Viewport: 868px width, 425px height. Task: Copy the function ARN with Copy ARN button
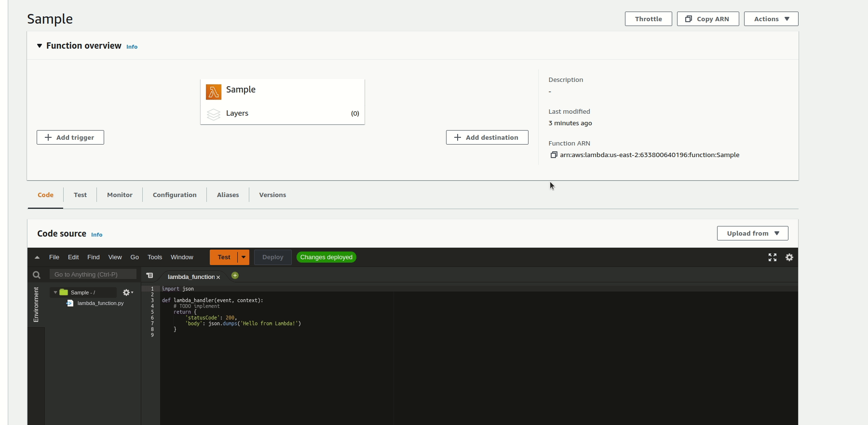click(x=707, y=19)
